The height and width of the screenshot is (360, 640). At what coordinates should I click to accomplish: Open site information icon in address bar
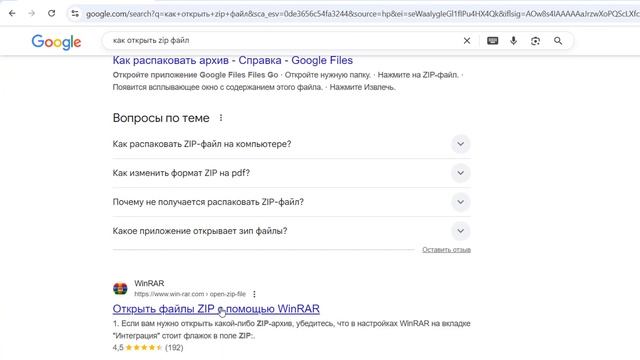[75, 14]
